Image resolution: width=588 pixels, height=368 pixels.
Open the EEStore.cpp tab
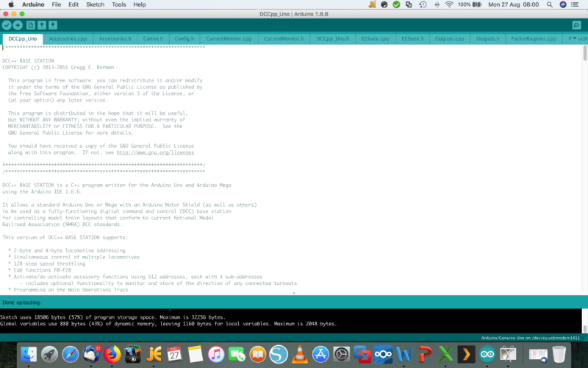coord(376,39)
